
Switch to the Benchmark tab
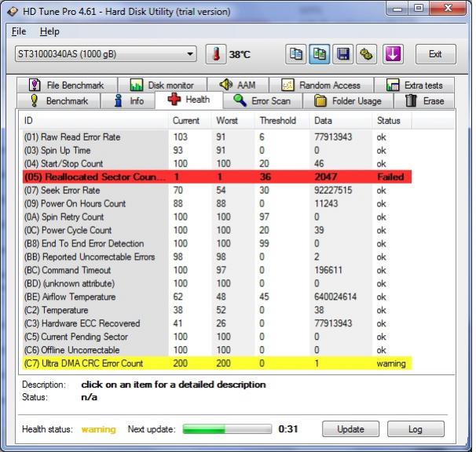(x=59, y=100)
